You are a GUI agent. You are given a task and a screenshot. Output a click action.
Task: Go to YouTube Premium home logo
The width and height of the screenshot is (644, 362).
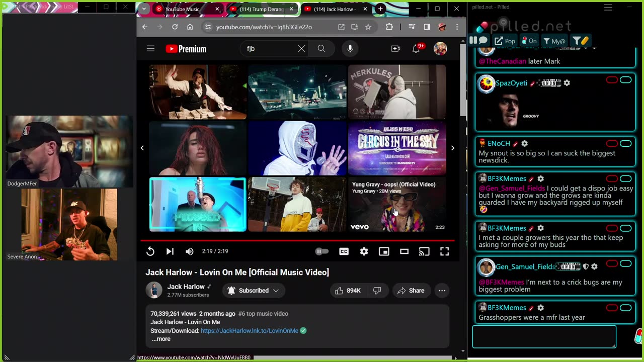[x=186, y=49]
